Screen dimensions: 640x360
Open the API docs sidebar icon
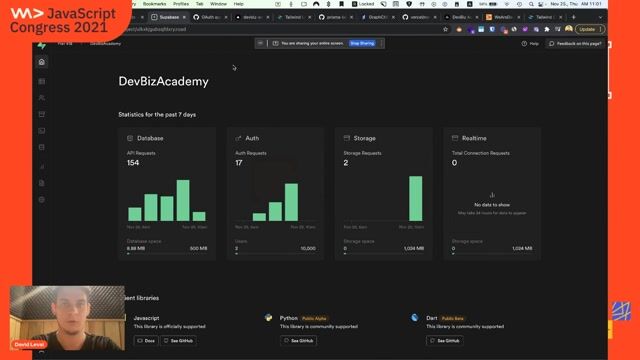click(42, 183)
